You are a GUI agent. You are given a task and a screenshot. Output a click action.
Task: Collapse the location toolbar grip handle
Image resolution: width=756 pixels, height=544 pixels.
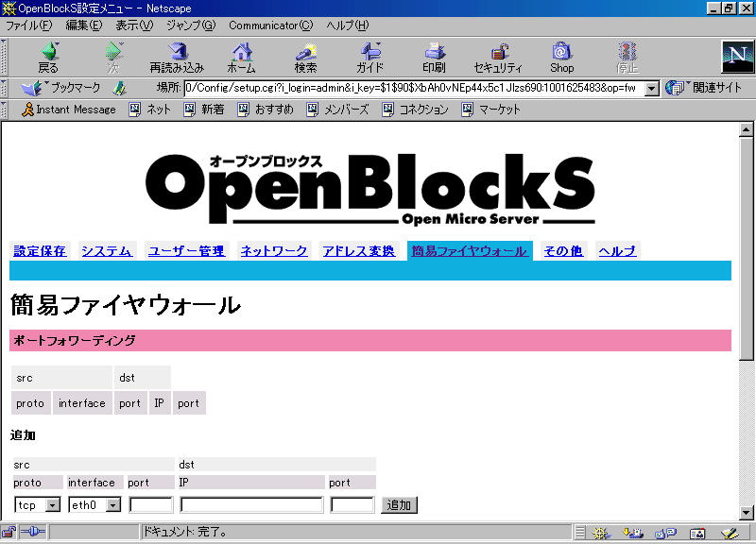(x=4, y=88)
